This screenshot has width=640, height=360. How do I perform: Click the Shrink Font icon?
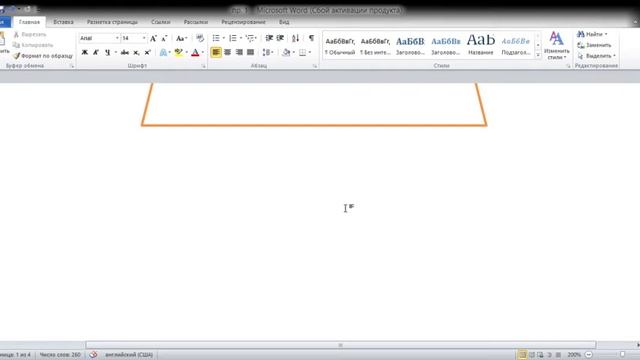(x=164, y=38)
